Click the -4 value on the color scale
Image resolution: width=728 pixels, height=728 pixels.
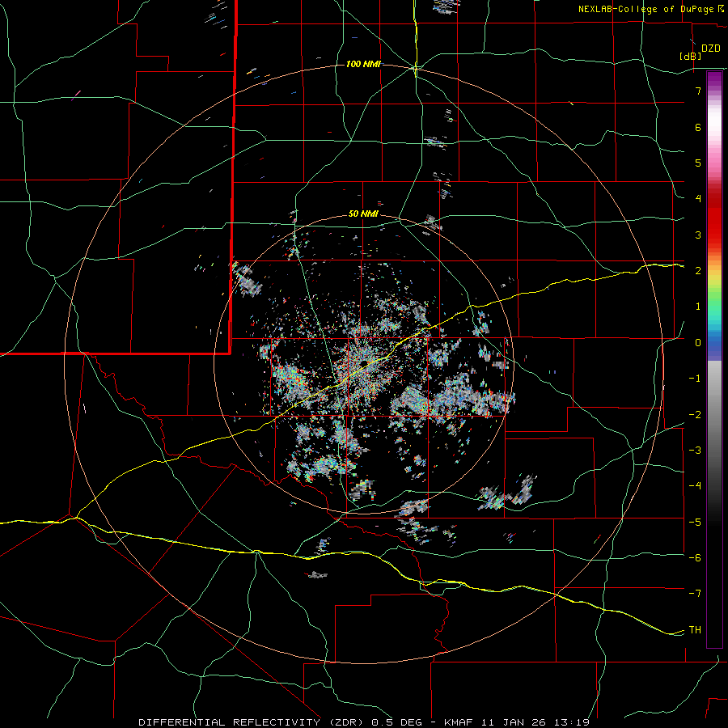click(x=695, y=485)
